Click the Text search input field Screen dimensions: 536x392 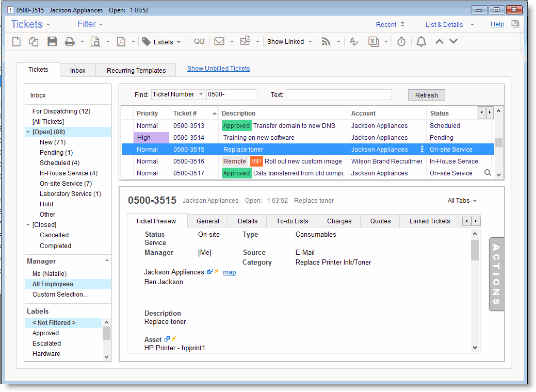coord(338,95)
